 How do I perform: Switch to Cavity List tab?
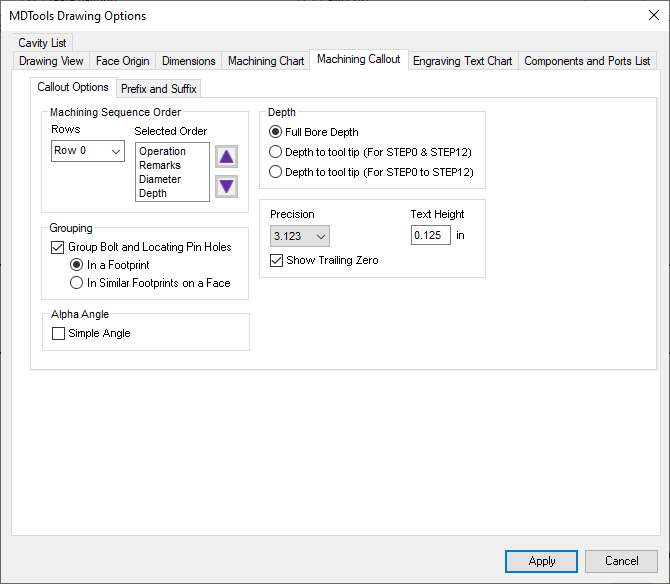pyautogui.click(x=42, y=43)
